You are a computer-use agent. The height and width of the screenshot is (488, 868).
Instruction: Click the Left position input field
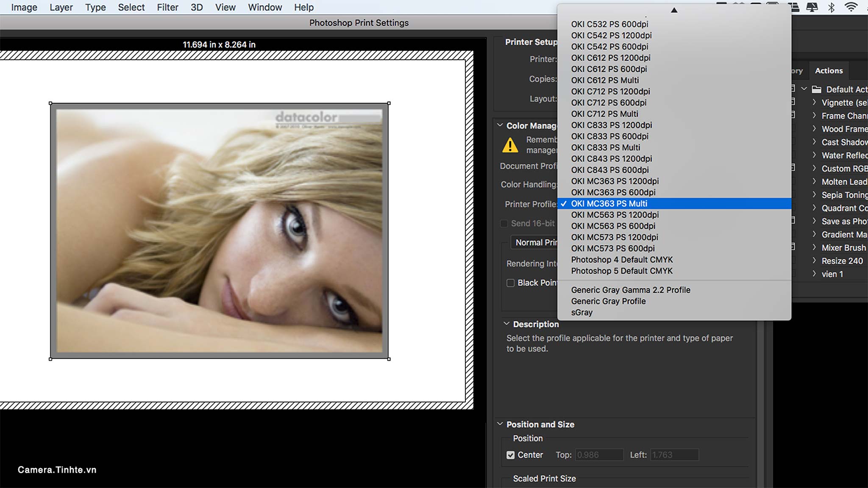coord(674,455)
